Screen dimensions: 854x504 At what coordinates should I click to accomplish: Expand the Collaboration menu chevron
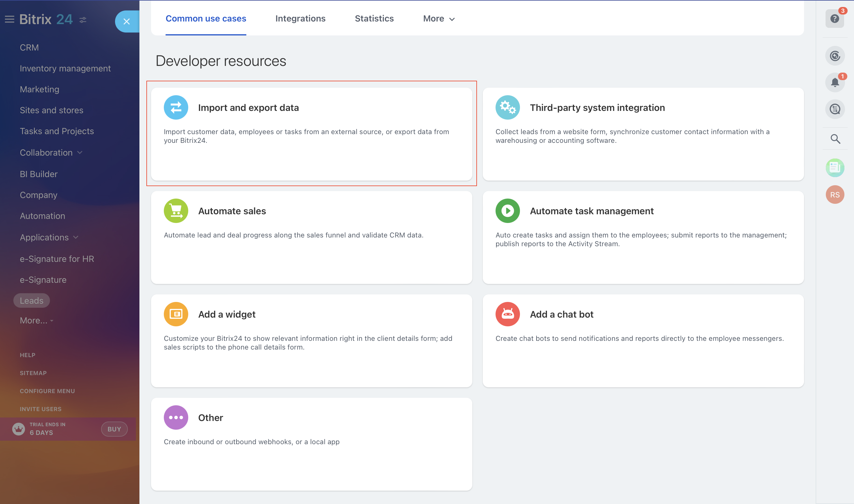[80, 152]
